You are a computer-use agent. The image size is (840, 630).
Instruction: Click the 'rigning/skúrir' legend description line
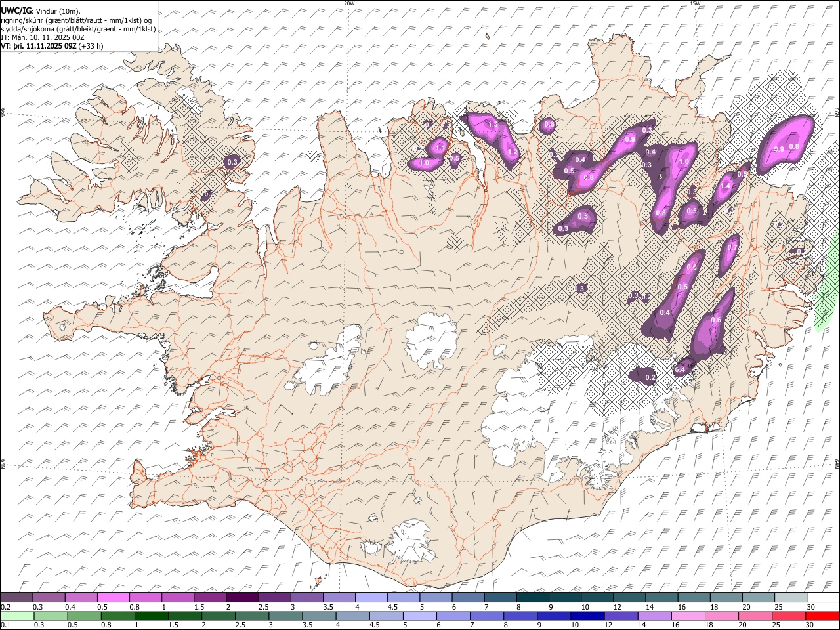[77, 20]
